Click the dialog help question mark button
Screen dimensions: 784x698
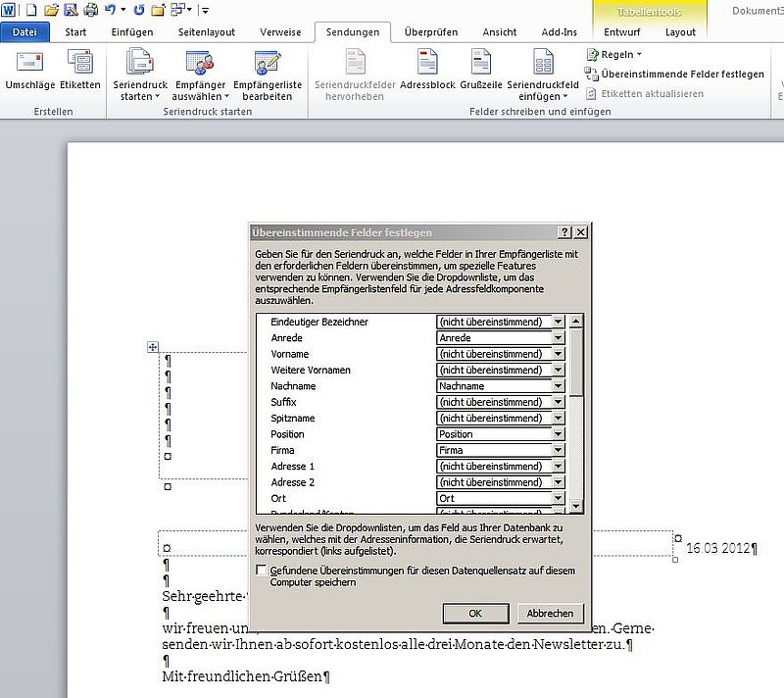click(564, 232)
